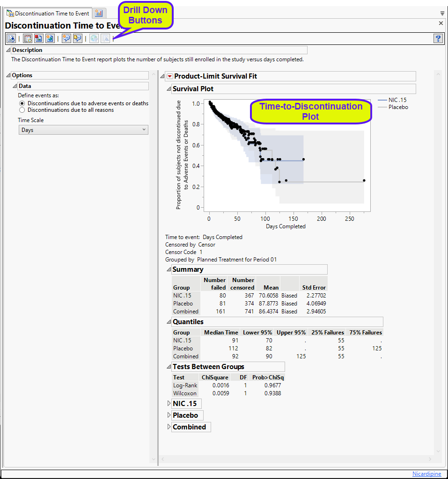Collapse the Options section
This screenshot has height=479, width=448.
pos(8,75)
